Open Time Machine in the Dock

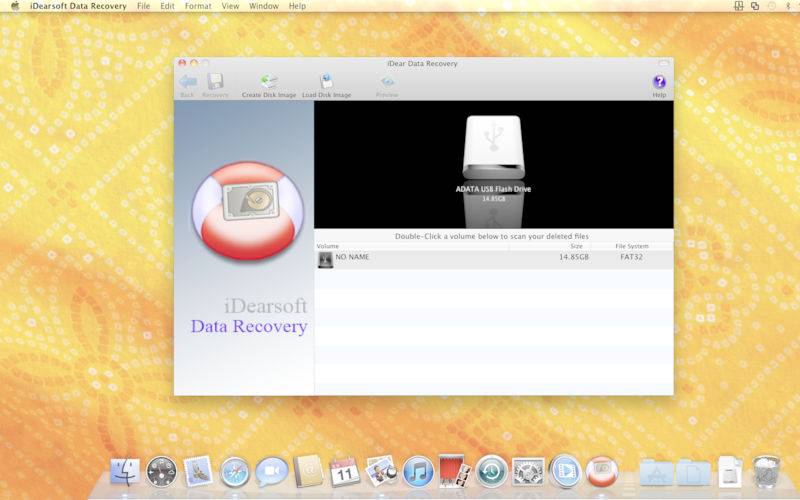pyautogui.click(x=491, y=471)
